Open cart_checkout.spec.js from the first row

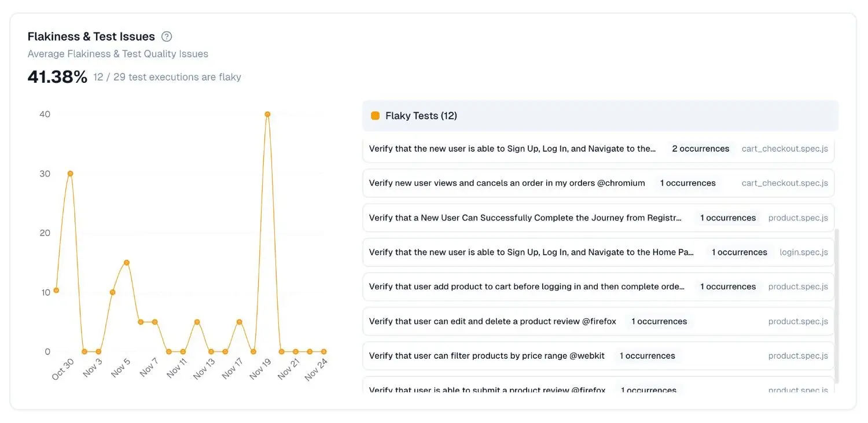click(785, 149)
